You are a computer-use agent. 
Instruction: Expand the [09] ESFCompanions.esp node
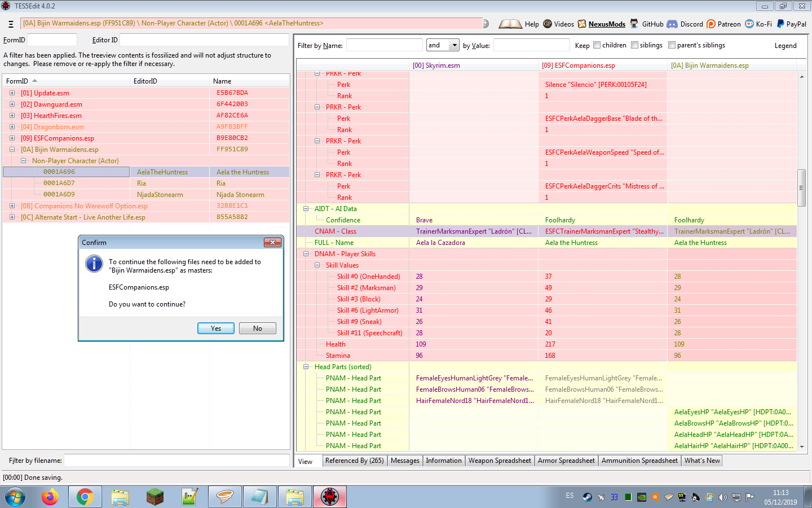pos(12,138)
